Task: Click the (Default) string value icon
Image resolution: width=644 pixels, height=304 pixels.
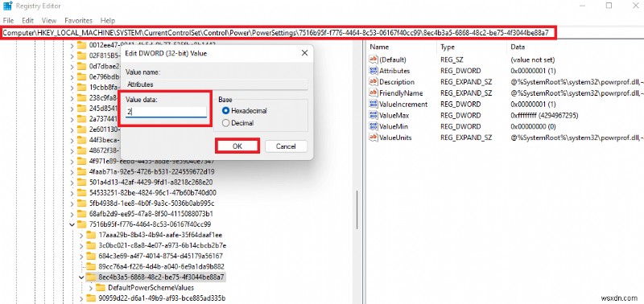Action: tap(373, 60)
